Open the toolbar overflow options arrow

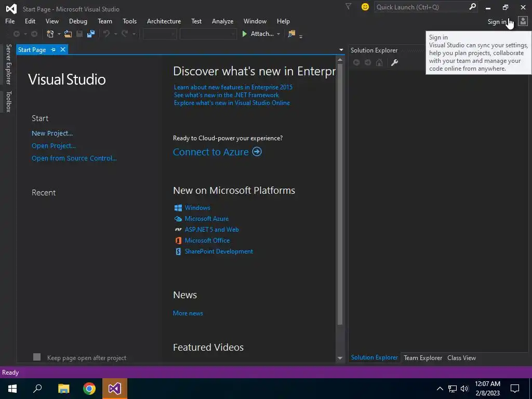pyautogui.click(x=301, y=36)
